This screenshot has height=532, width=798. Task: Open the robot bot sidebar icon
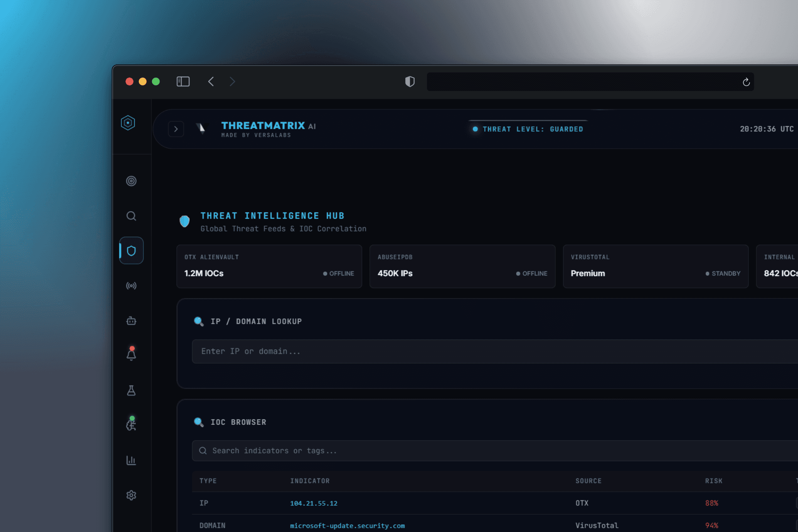coord(131,321)
